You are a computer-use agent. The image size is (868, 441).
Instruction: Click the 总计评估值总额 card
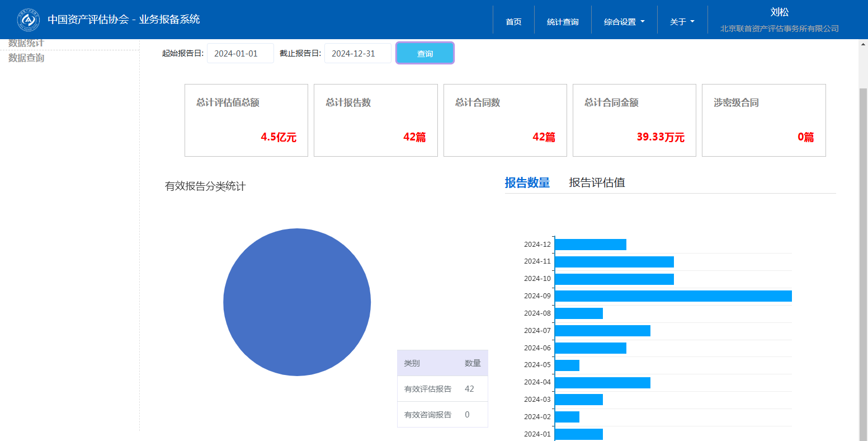[246, 120]
